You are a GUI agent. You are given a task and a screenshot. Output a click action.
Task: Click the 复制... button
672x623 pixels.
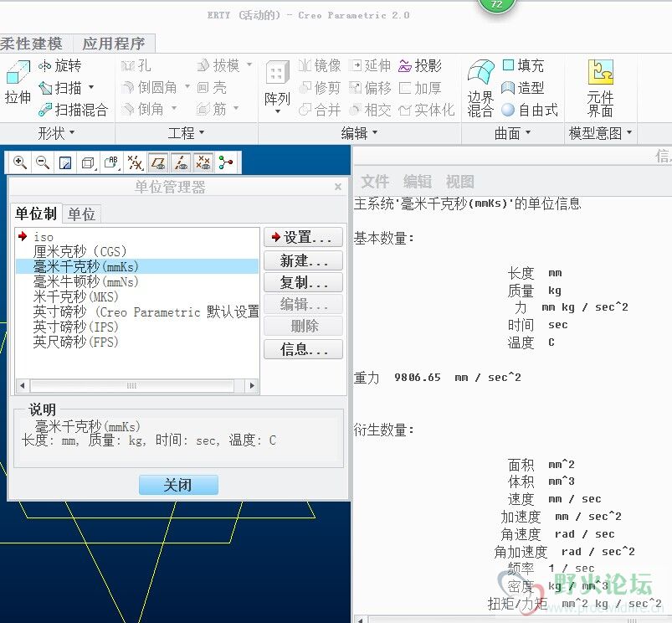(303, 282)
